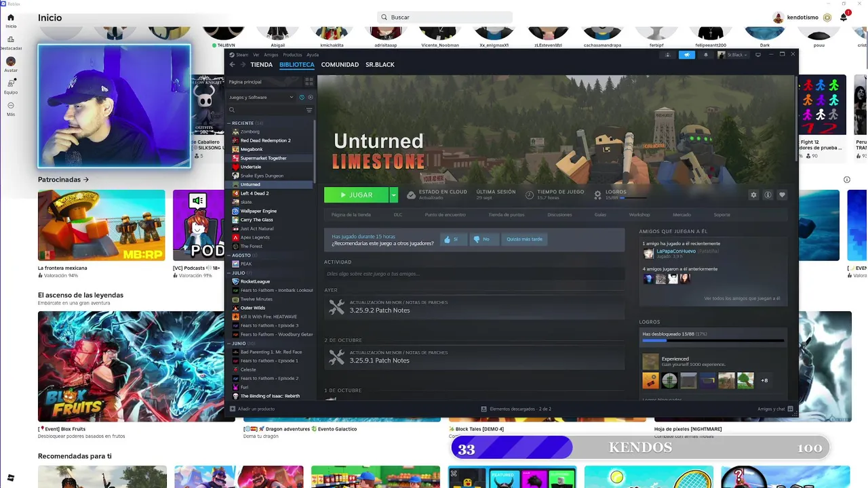Click Añadir un producto plus icon
Viewport: 868px width, 488px height.
coord(233,409)
